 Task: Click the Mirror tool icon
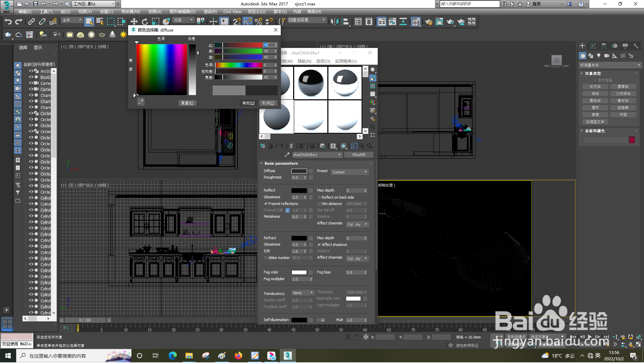[x=334, y=22]
